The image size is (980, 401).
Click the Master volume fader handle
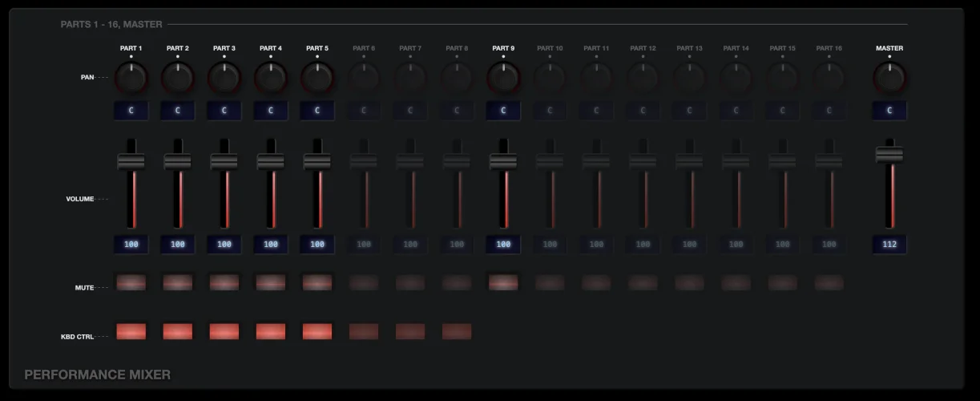(889, 155)
